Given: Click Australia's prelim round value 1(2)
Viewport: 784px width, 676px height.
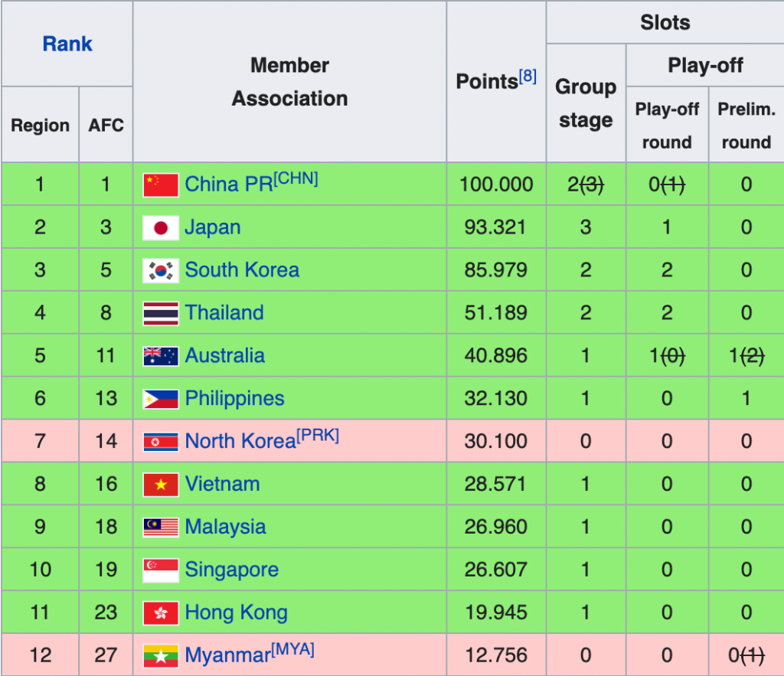Looking at the screenshot, I should coord(746,356).
